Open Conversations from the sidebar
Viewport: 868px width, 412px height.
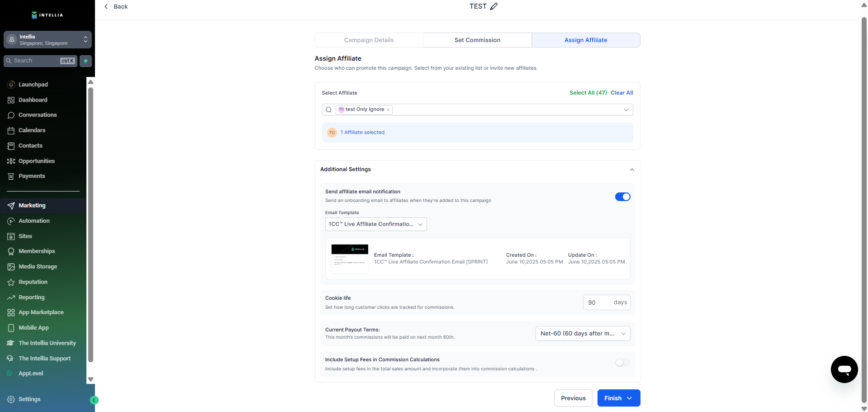click(38, 115)
